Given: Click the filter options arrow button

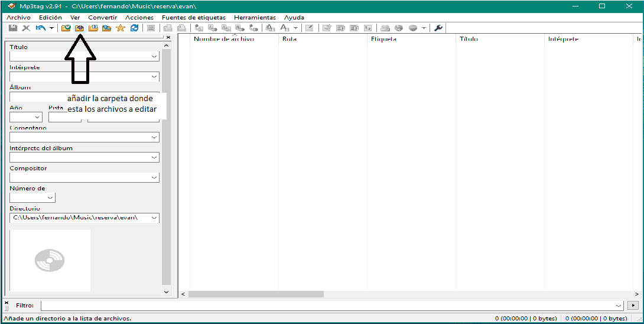Looking at the screenshot, I should (x=633, y=306).
